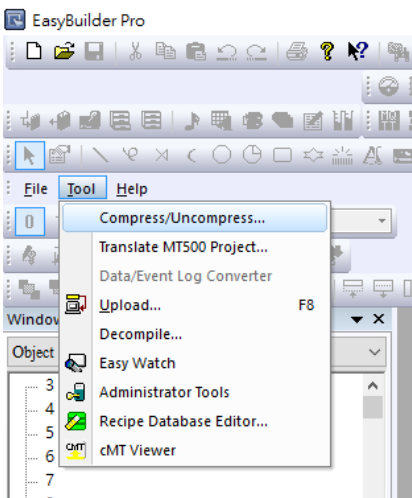Click the Cut scissors icon
This screenshot has width=412, height=498.
pyautogui.click(x=135, y=51)
